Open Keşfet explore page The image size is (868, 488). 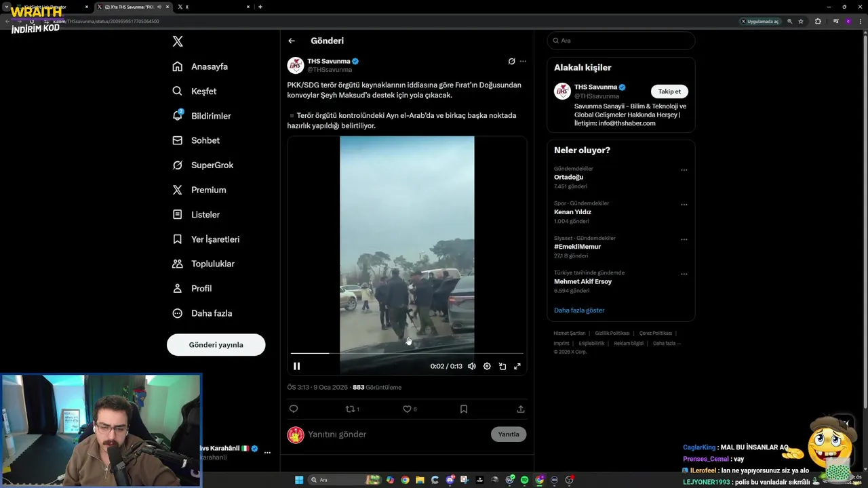(195, 91)
